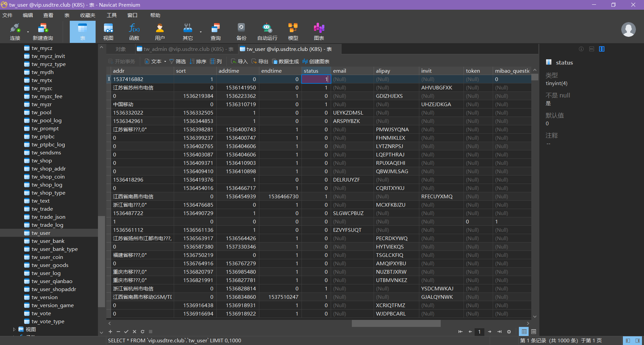
Task: Go to the previous page arrow
Action: coord(470,332)
